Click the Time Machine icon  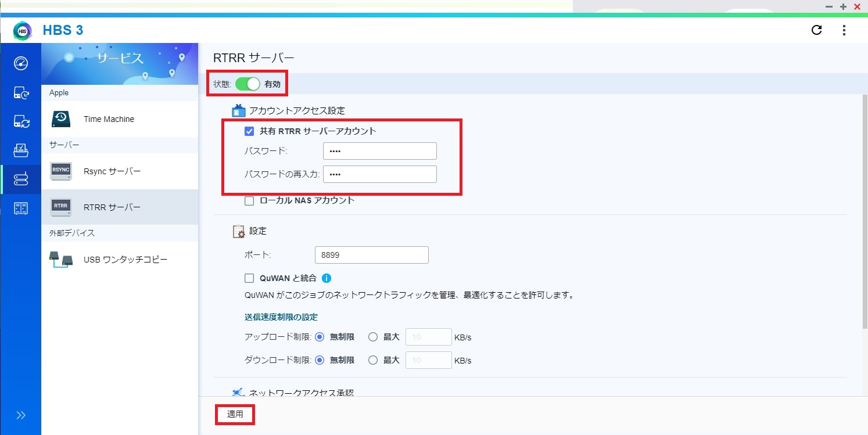coord(61,119)
